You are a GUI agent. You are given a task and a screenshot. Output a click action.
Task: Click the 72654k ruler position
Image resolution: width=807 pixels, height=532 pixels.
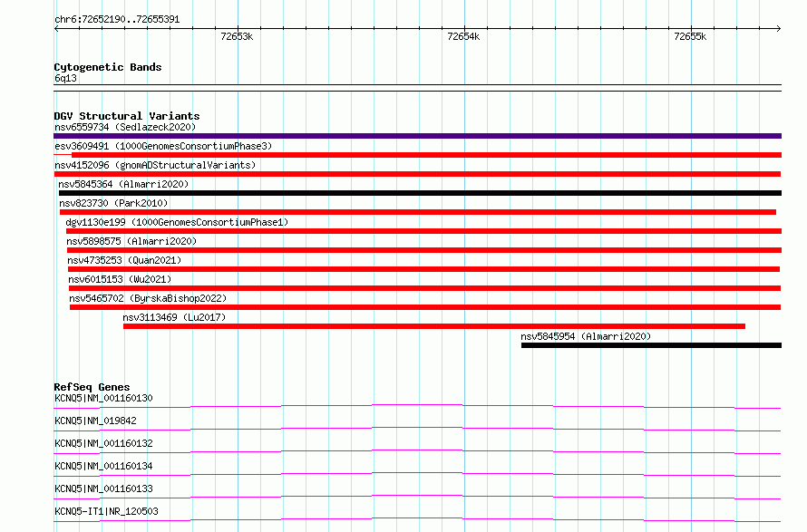click(x=463, y=36)
